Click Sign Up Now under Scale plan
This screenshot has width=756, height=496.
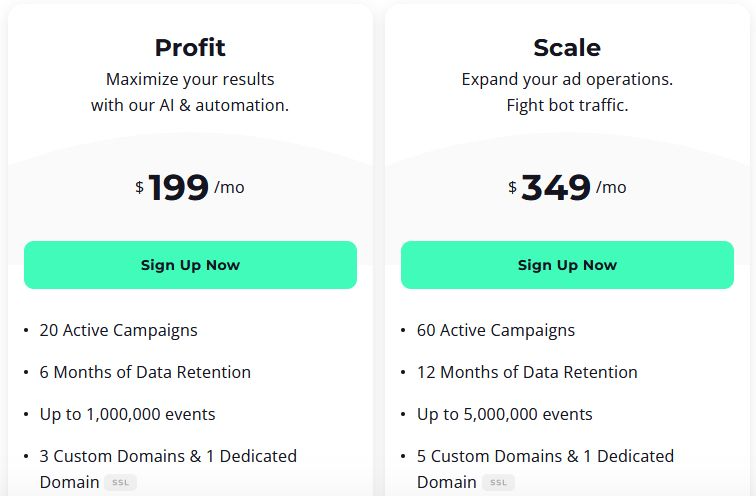[567, 265]
